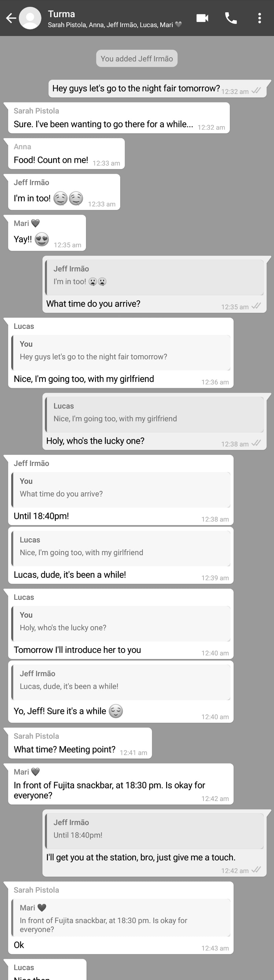The height and width of the screenshot is (980, 274).
Task: Tap Anna's name above 'Food! Count on me!'
Action: tap(22, 147)
